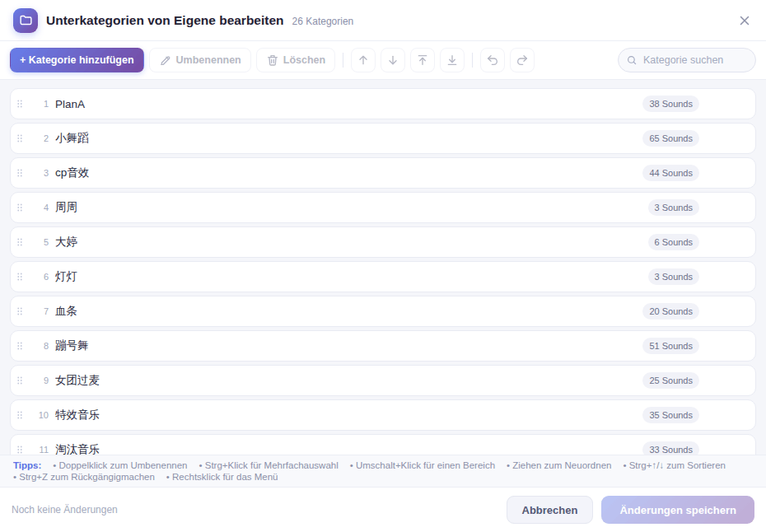Undo the last change

point(493,60)
